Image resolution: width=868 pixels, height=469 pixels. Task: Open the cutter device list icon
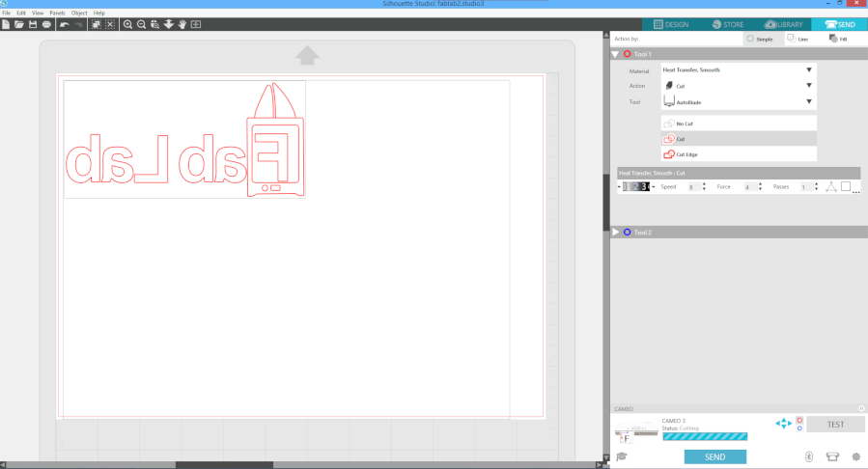(832, 456)
